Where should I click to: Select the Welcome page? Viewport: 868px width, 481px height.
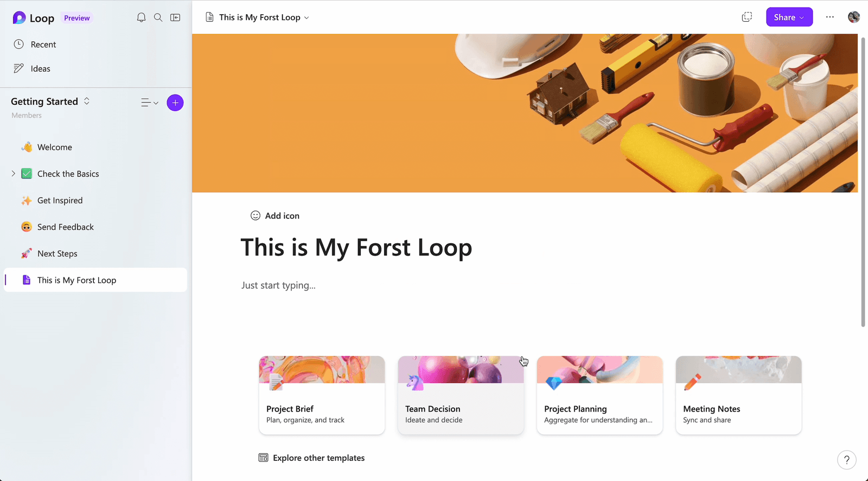coord(54,147)
